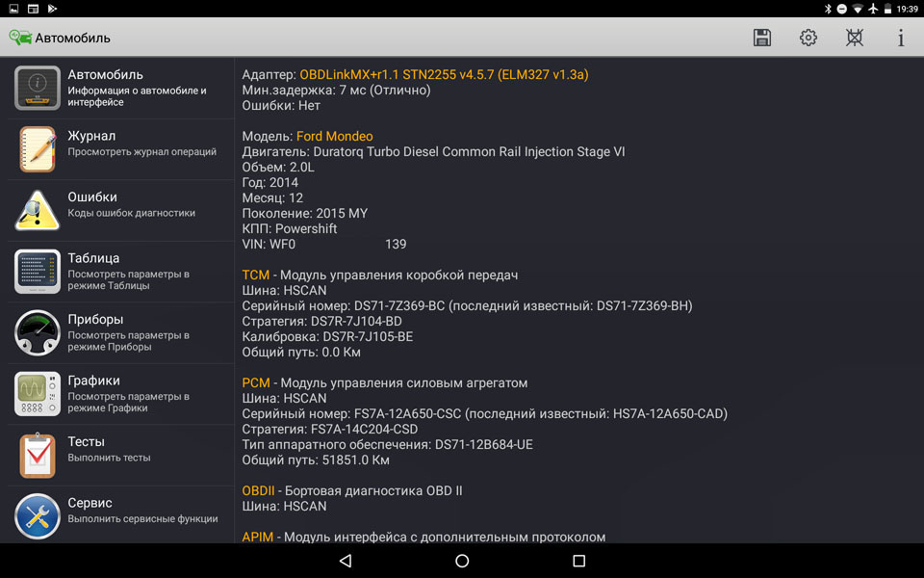Open settings via the gear icon
Image resolution: width=924 pixels, height=578 pixels.
[x=808, y=38]
